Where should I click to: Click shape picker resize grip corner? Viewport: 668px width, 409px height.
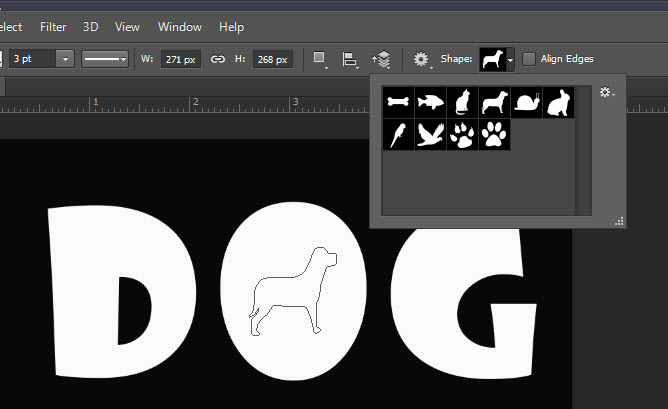pos(619,221)
